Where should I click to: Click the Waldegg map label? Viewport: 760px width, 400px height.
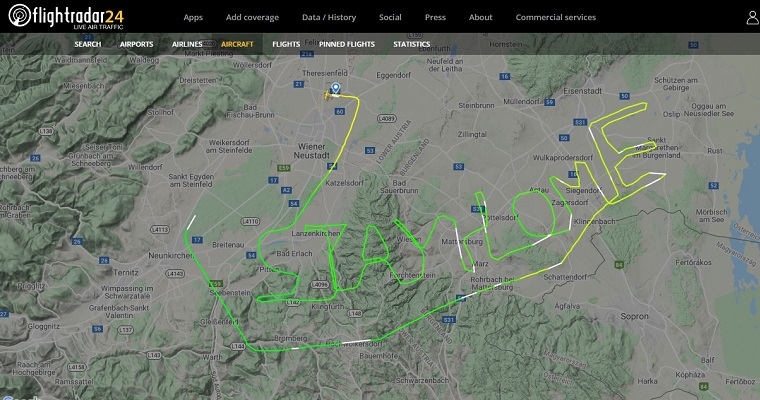coord(144,60)
